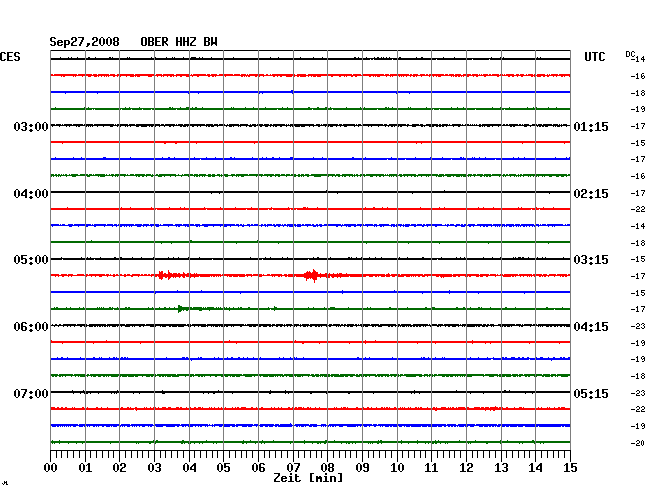The width and height of the screenshot is (650, 494).
Task: Click the DC offset value -20
Action: [x=638, y=443]
